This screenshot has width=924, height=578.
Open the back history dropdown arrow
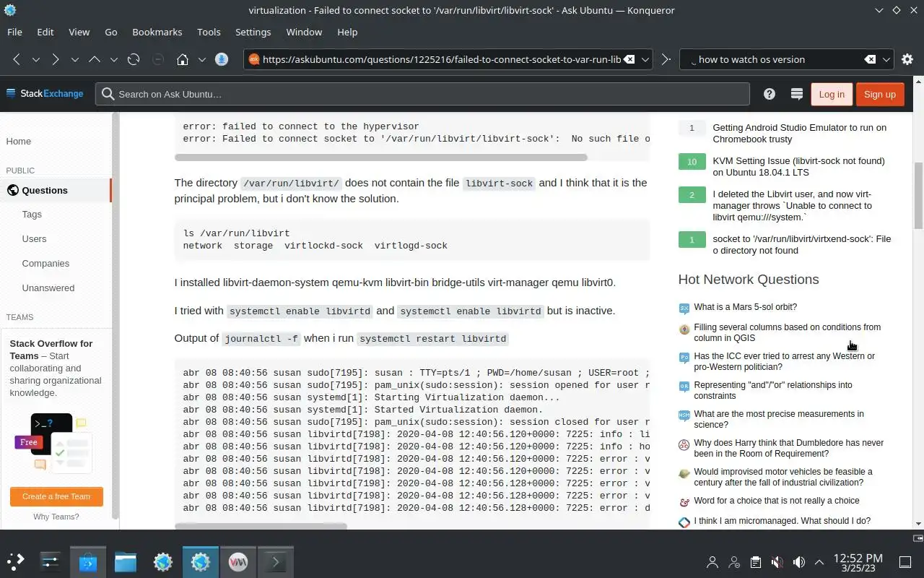pyautogui.click(x=35, y=59)
